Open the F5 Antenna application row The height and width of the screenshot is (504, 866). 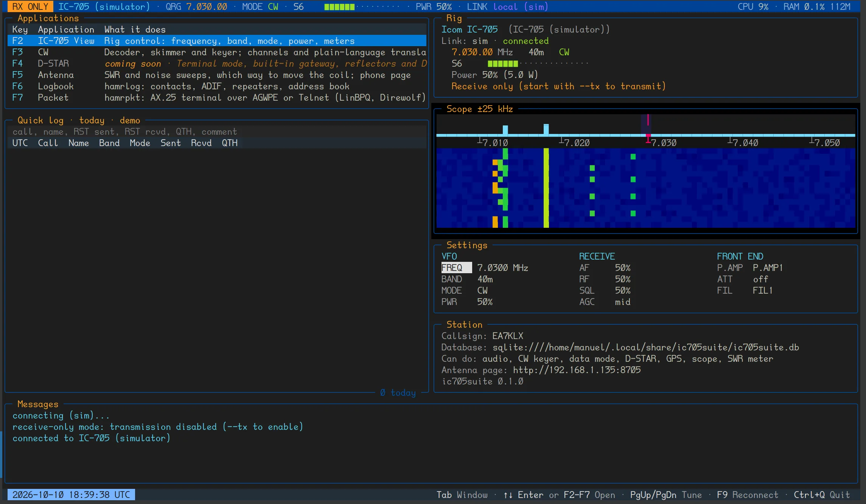pyautogui.click(x=217, y=75)
